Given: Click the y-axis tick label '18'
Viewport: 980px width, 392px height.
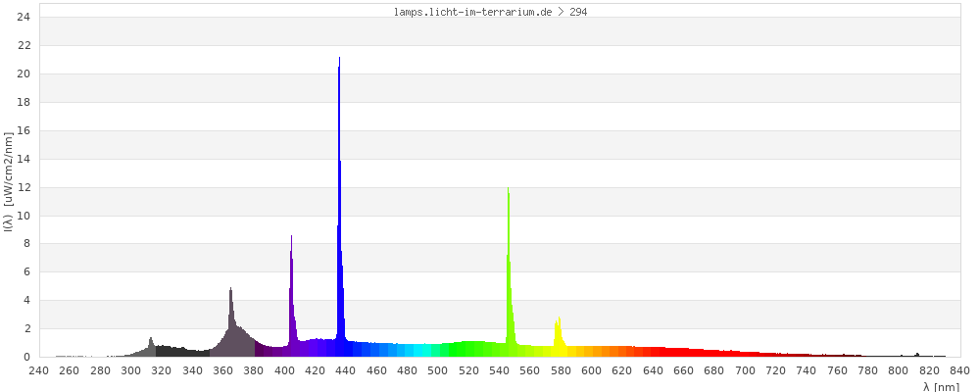Looking at the screenshot, I should coord(24,102).
